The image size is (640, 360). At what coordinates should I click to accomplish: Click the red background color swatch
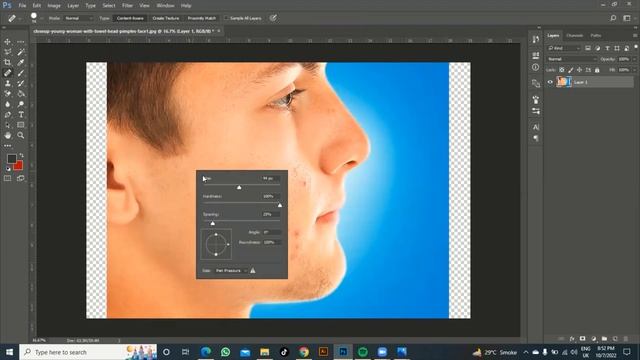19,166
